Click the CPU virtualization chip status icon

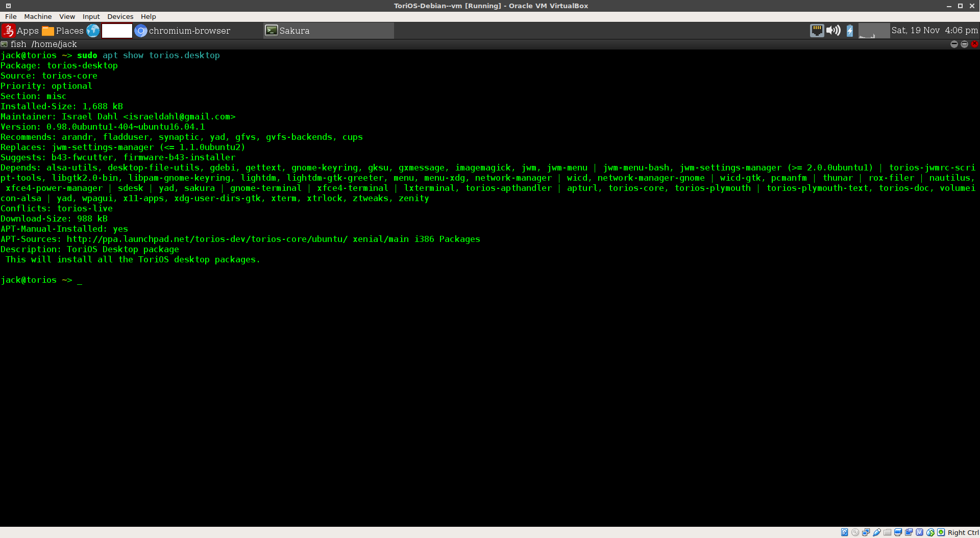919,532
